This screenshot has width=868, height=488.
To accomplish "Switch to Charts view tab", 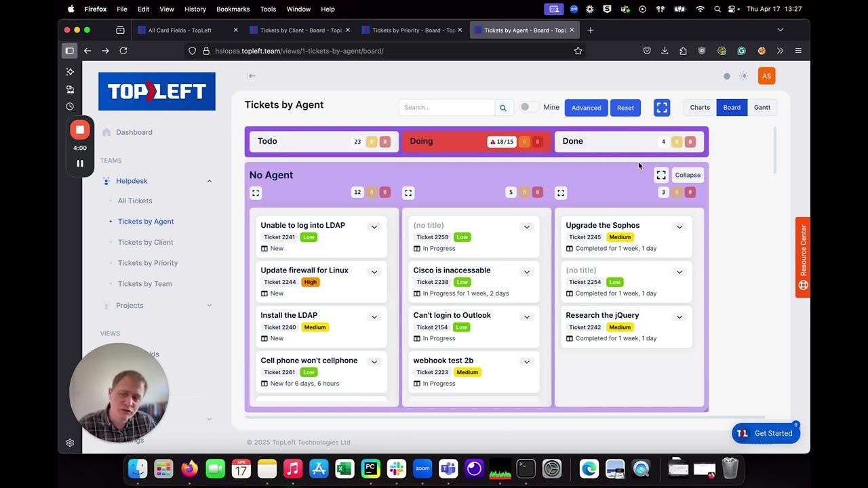I will (x=700, y=108).
